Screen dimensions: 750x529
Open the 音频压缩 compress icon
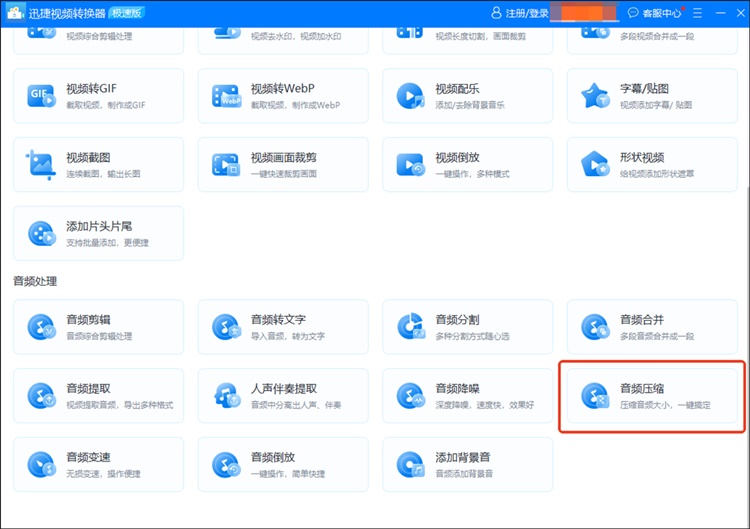click(595, 396)
